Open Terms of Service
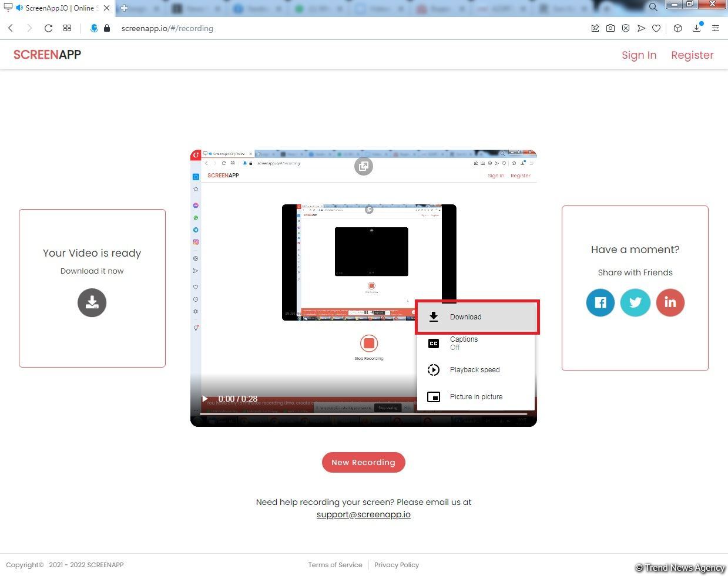728x576 pixels. click(x=335, y=565)
